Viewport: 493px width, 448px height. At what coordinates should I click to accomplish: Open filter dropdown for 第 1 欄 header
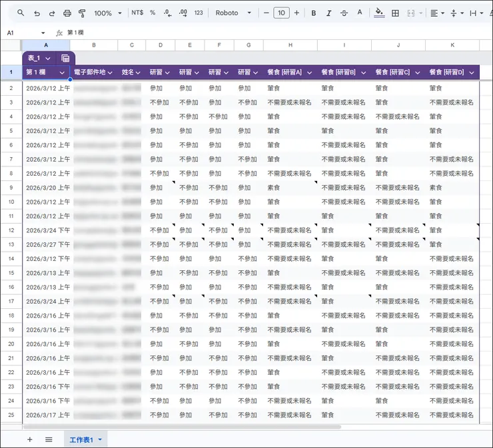(x=62, y=73)
